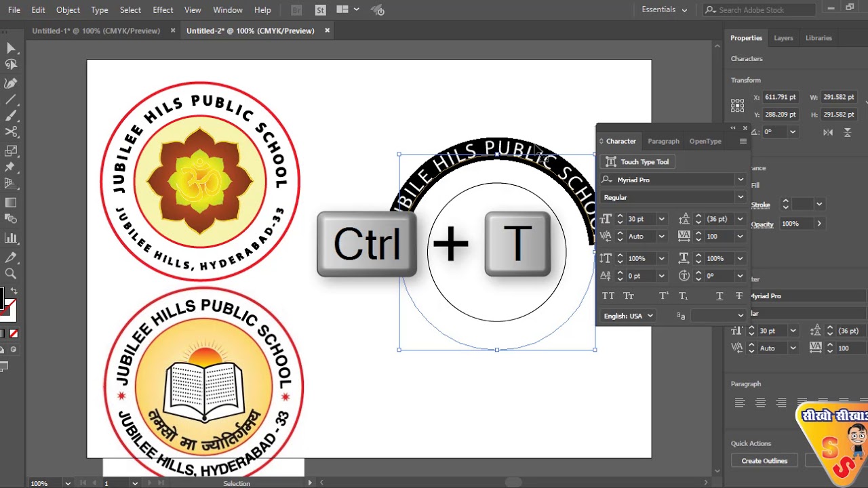Switch to the Layers panel tab

click(783, 38)
